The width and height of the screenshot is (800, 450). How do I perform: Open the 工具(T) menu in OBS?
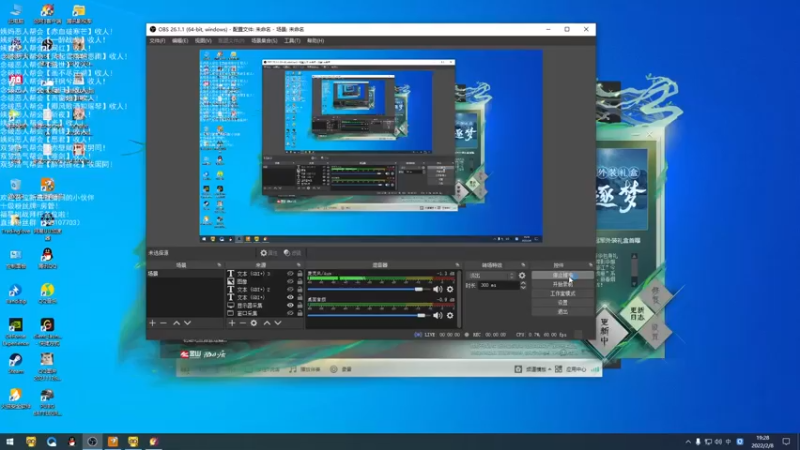pos(292,41)
